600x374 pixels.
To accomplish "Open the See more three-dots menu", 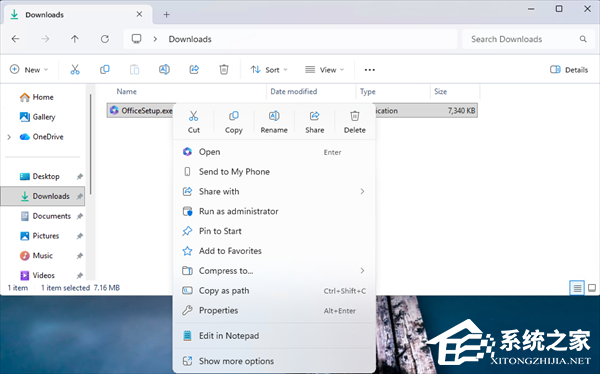I will pos(370,70).
